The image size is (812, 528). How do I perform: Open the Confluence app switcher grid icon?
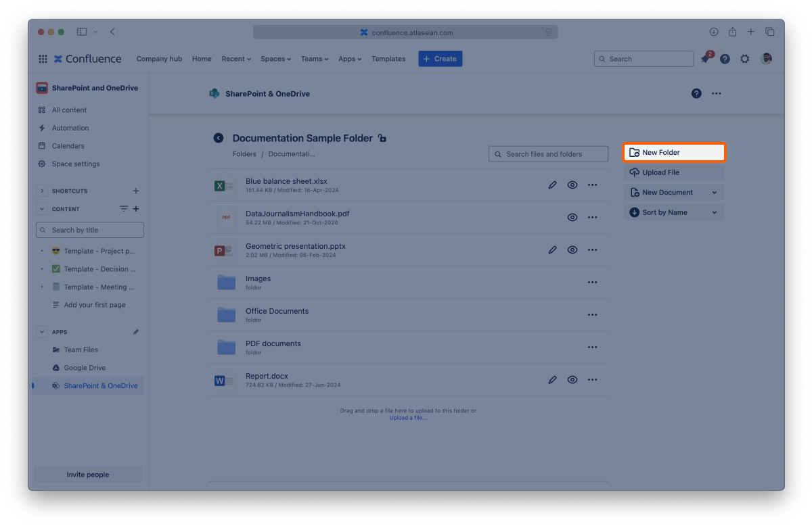[43, 59]
